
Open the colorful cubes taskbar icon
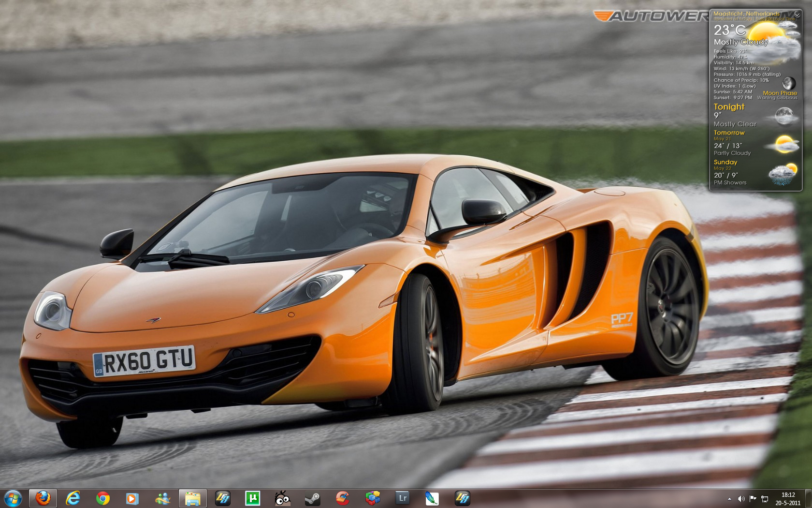(x=373, y=498)
